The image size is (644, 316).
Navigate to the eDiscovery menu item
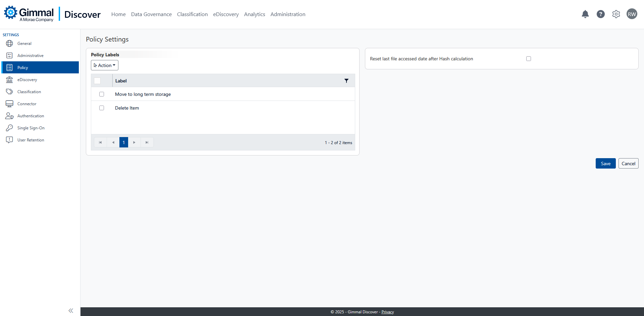coord(226,14)
